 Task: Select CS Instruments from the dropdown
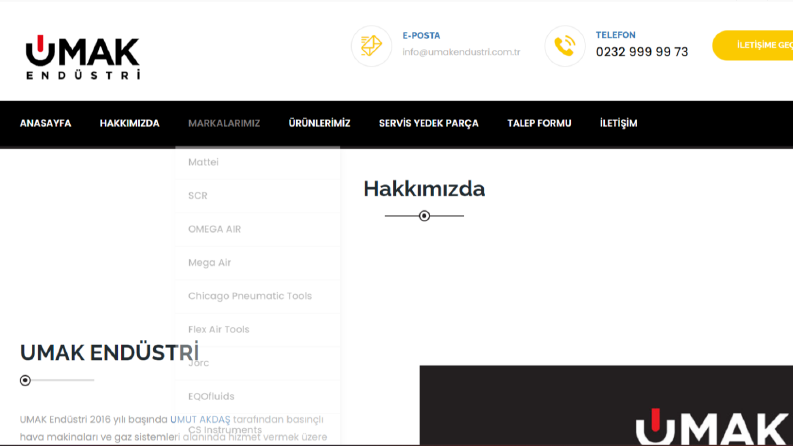257,430
